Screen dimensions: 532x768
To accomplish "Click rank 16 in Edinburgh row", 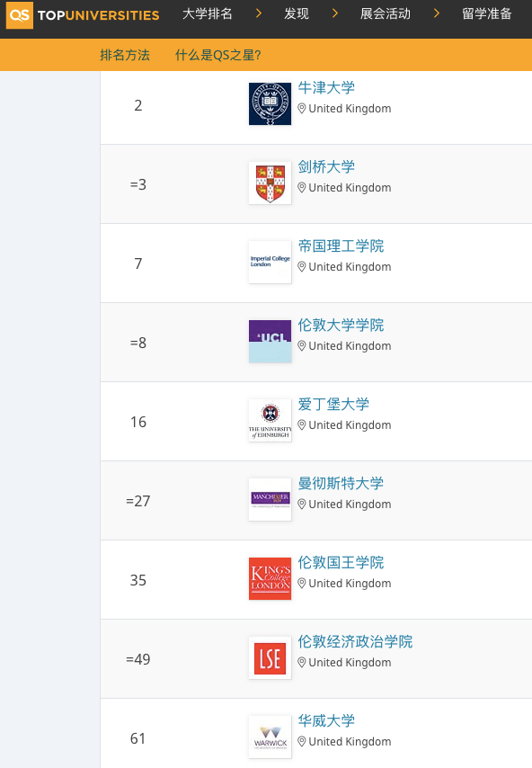I will tap(138, 422).
